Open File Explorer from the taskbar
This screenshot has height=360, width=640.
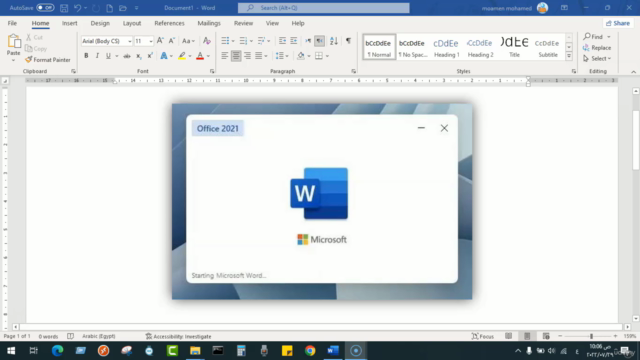click(195, 351)
